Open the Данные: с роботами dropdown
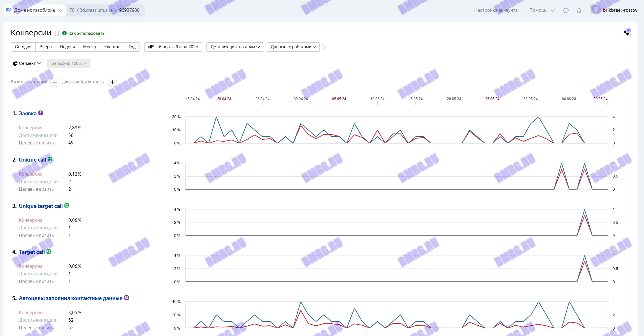The height and width of the screenshot is (336, 644). coord(293,47)
